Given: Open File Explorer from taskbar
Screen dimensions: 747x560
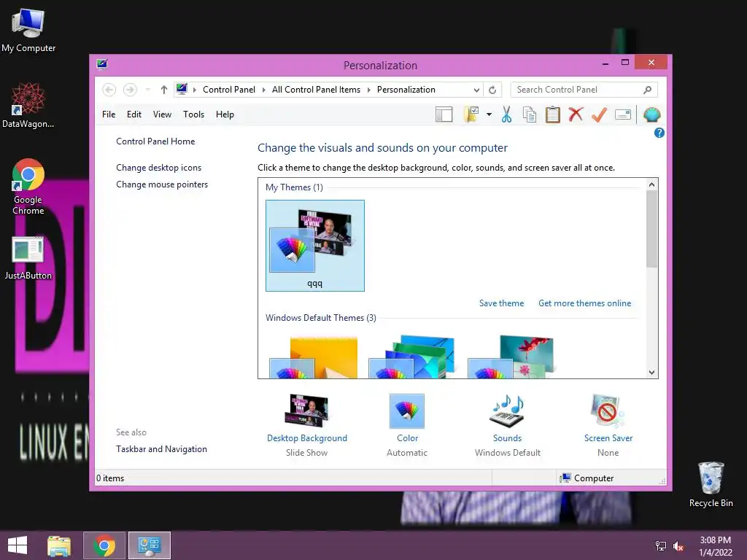Looking at the screenshot, I should [x=59, y=545].
